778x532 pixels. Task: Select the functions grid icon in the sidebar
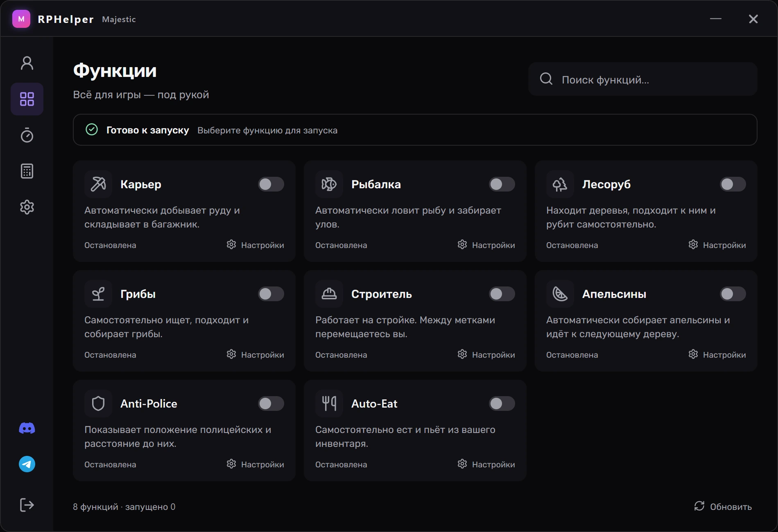click(x=27, y=99)
